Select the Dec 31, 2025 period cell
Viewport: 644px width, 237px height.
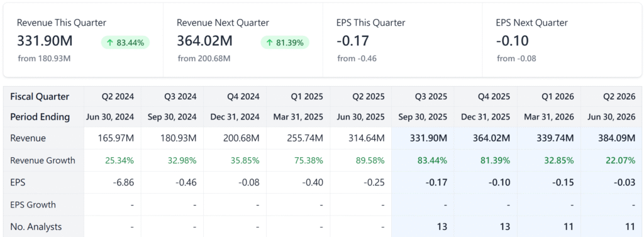click(486, 117)
